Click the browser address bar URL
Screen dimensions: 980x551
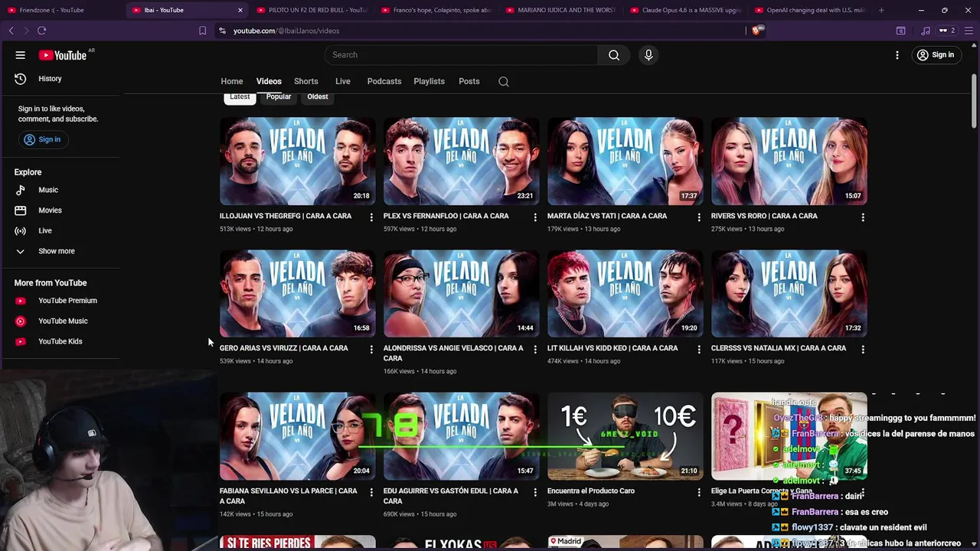(x=286, y=31)
